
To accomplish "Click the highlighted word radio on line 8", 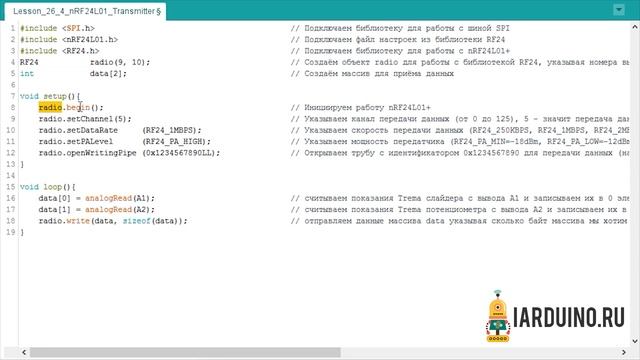I will click(50, 107).
